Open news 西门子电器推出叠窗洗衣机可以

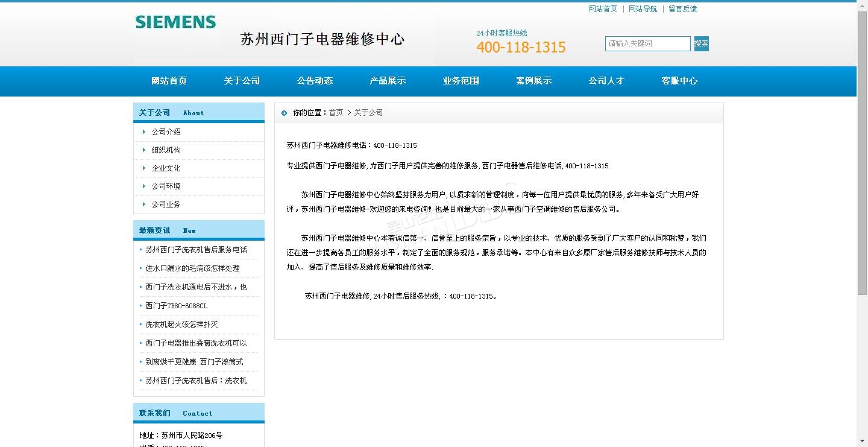click(x=197, y=343)
